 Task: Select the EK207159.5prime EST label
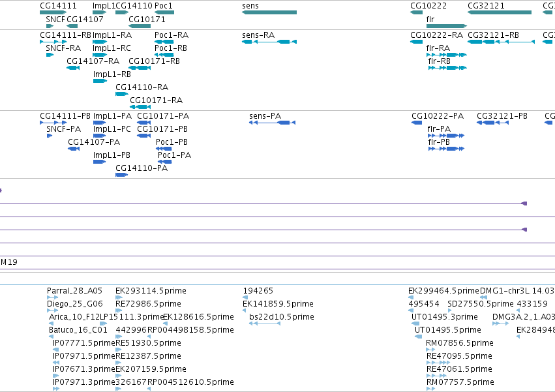(x=151, y=370)
